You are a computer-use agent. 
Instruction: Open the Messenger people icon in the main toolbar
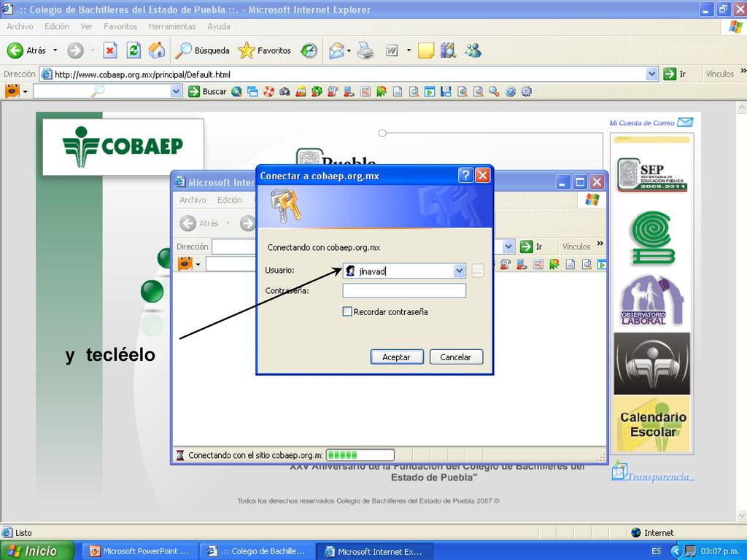(473, 50)
